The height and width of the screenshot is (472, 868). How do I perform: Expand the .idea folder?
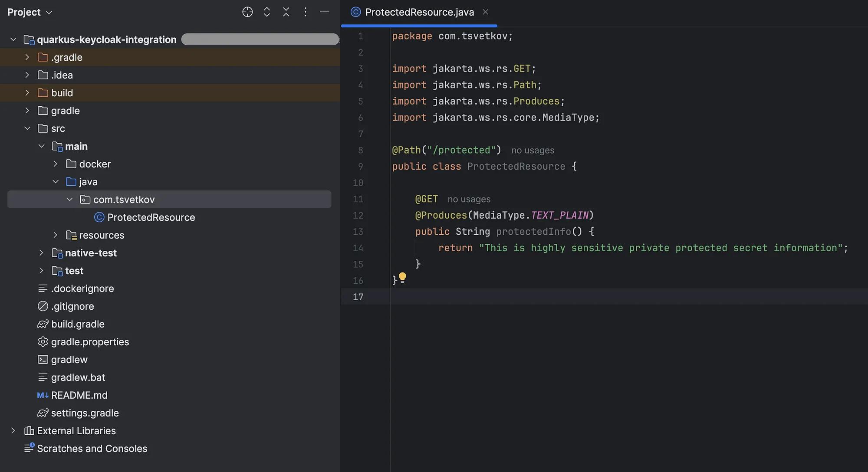pos(27,75)
